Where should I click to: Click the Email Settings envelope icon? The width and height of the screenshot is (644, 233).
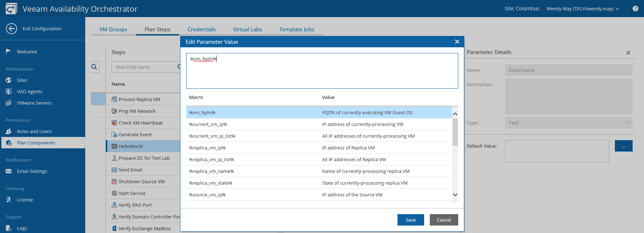[9, 171]
